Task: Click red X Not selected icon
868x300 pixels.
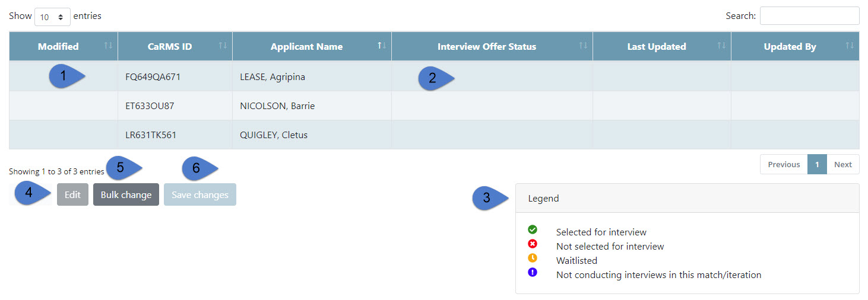Action: [x=533, y=244]
